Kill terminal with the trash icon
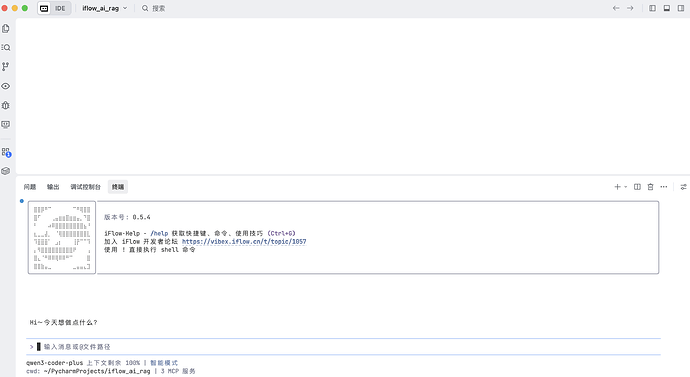The height and width of the screenshot is (377, 690). (650, 187)
